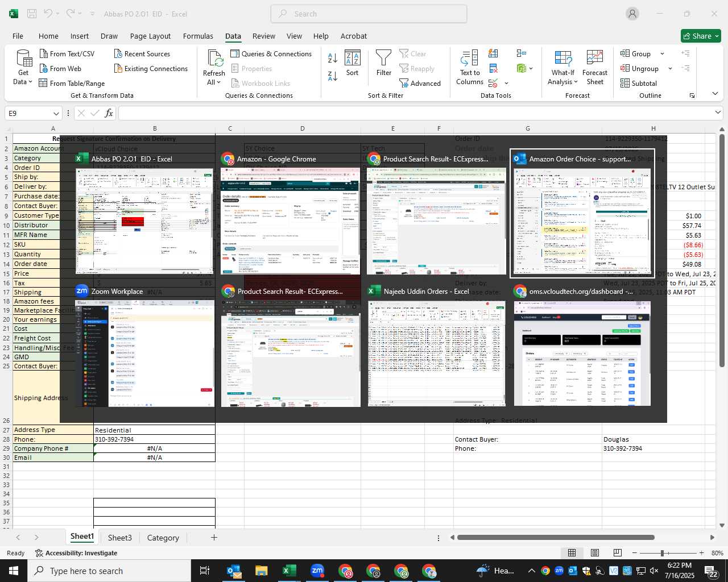Click the Share button
The width and height of the screenshot is (728, 582).
pos(701,36)
